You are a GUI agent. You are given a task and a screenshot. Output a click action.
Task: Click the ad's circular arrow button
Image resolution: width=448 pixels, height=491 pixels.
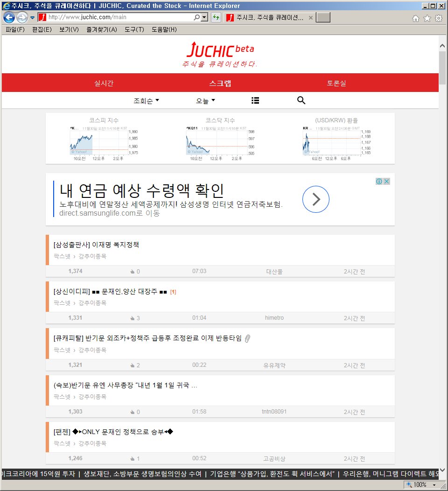(315, 199)
